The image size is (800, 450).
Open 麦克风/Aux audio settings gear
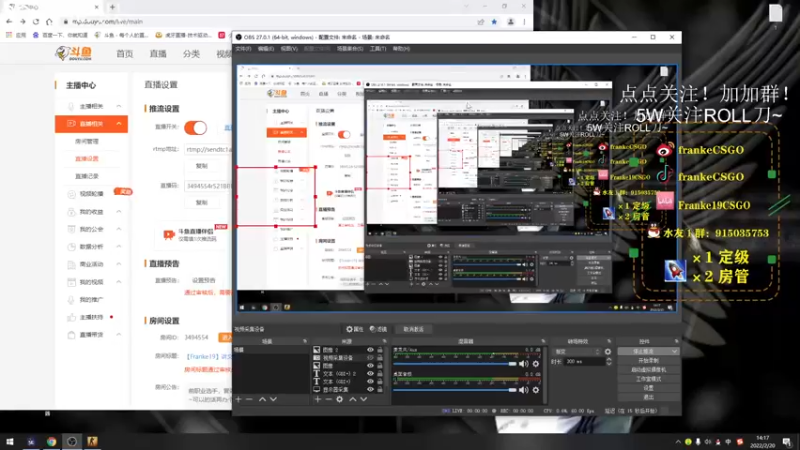click(536, 364)
